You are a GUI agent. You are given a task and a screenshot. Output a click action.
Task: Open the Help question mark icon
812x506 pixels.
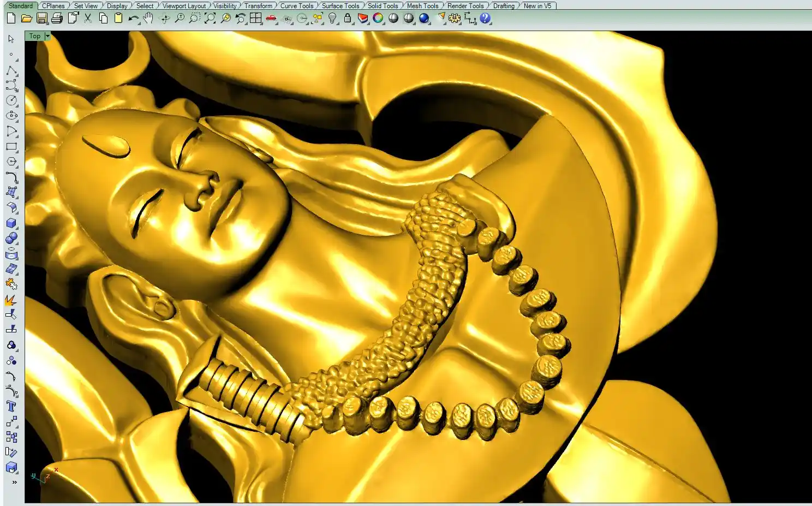pyautogui.click(x=485, y=19)
